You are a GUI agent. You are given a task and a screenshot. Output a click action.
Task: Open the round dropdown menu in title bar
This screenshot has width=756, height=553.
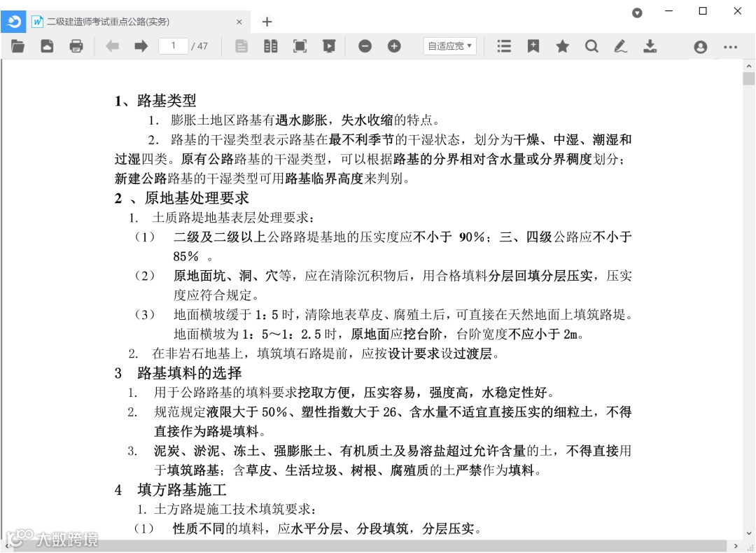point(637,13)
